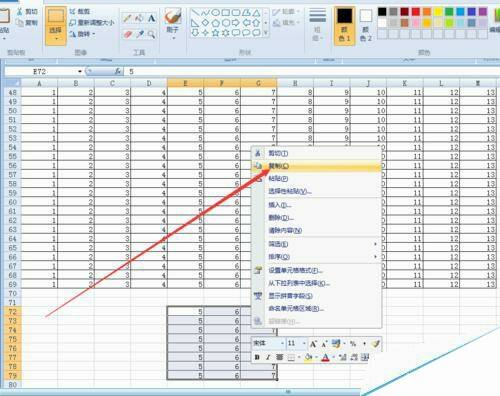Click the fx insert function button

click(x=118, y=71)
